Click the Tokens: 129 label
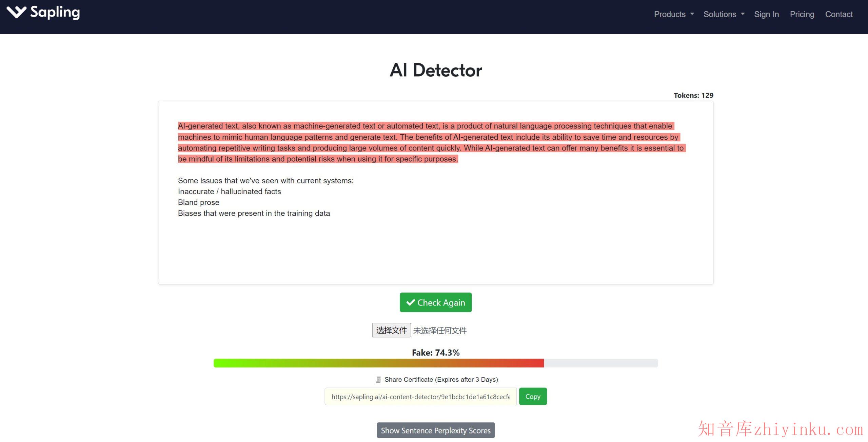Viewport: 868px width, 442px height. tap(693, 95)
